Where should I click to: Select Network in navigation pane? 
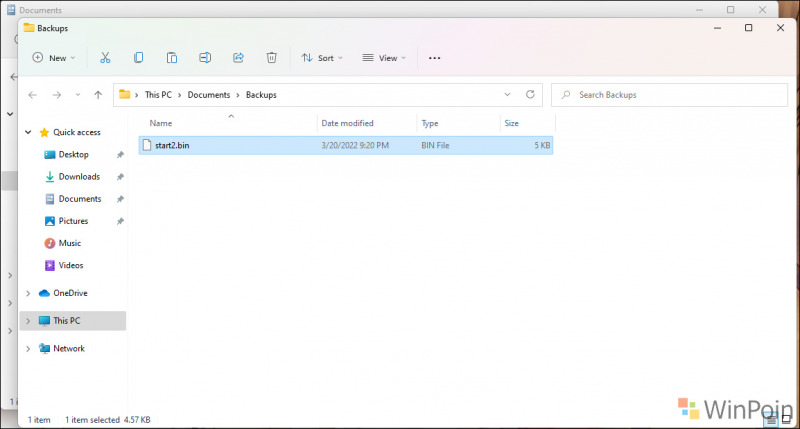tap(69, 348)
